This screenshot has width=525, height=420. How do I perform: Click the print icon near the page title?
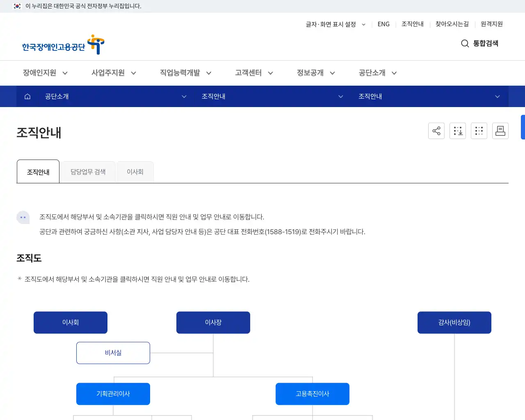pos(500,130)
